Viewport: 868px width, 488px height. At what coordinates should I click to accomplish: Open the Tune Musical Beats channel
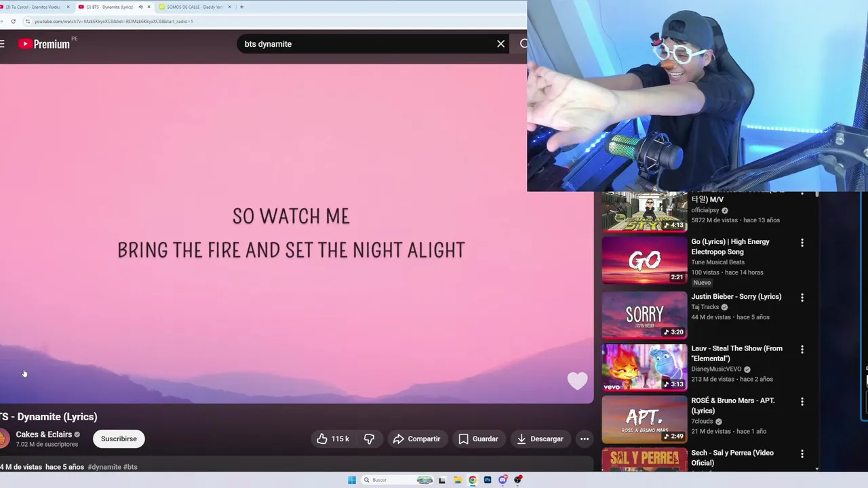(x=718, y=262)
